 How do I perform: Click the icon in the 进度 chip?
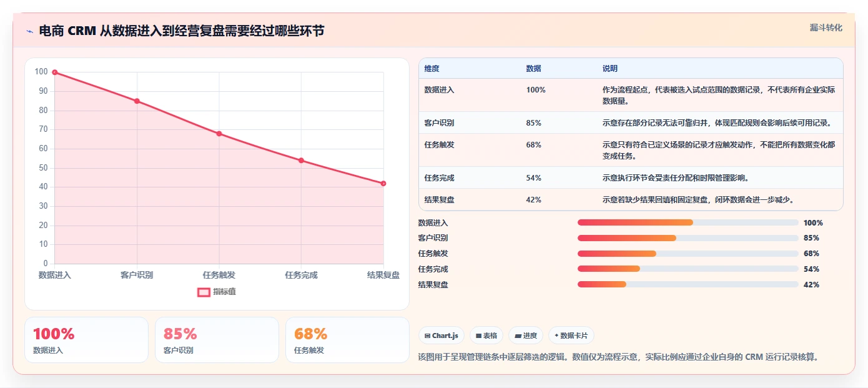pyautogui.click(x=518, y=336)
